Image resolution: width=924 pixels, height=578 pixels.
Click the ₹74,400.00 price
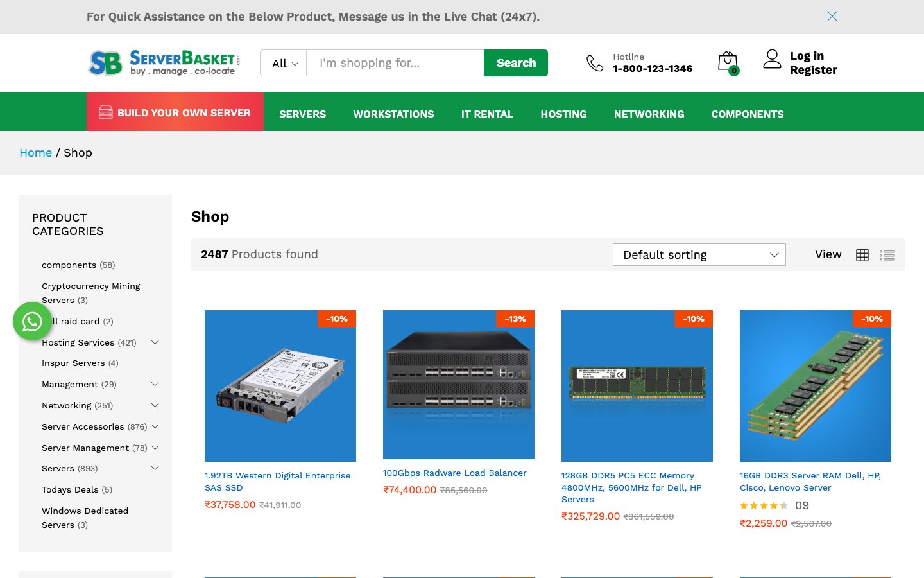click(x=410, y=490)
